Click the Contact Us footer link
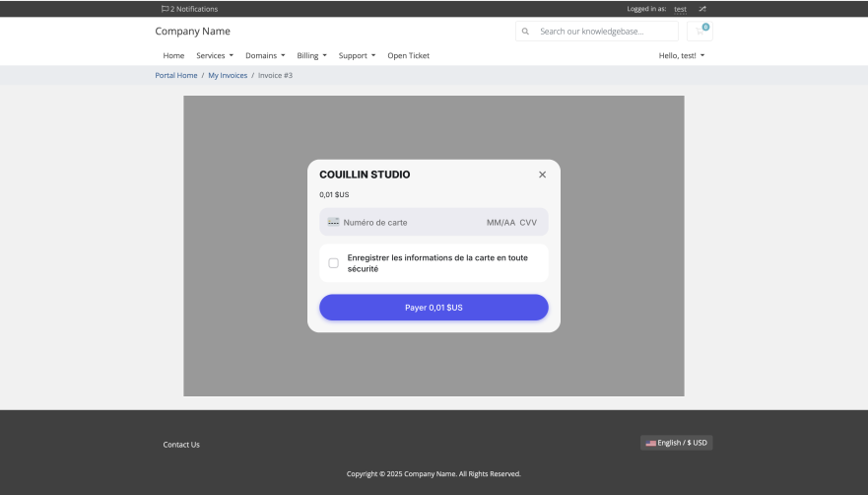 pos(181,445)
